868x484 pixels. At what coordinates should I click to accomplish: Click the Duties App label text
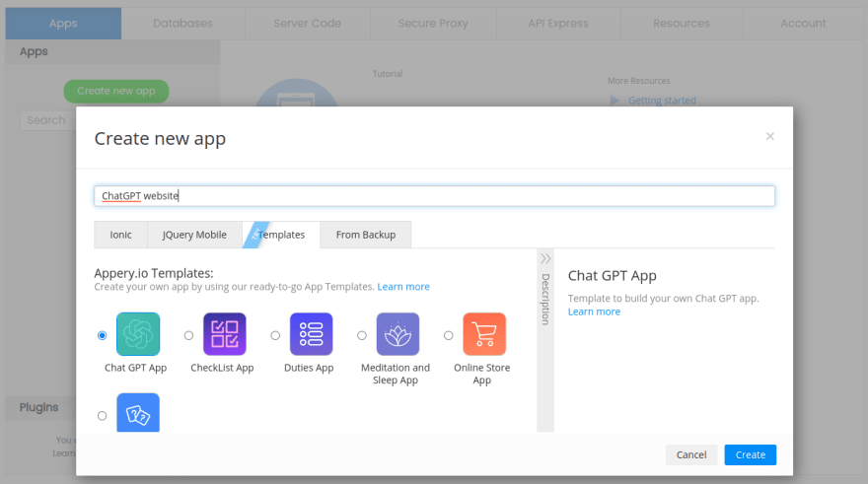[309, 368]
